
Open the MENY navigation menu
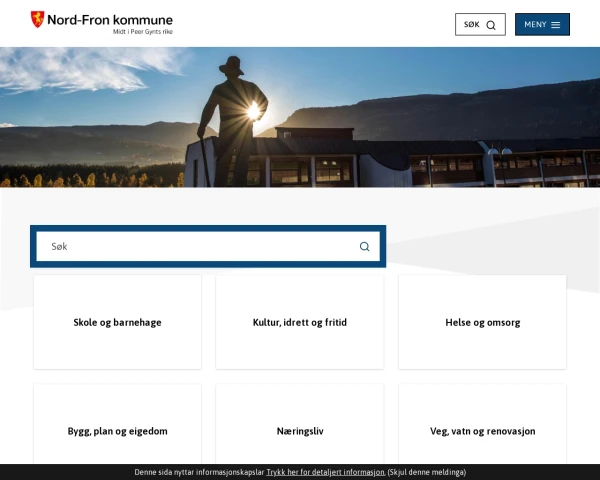tap(542, 24)
